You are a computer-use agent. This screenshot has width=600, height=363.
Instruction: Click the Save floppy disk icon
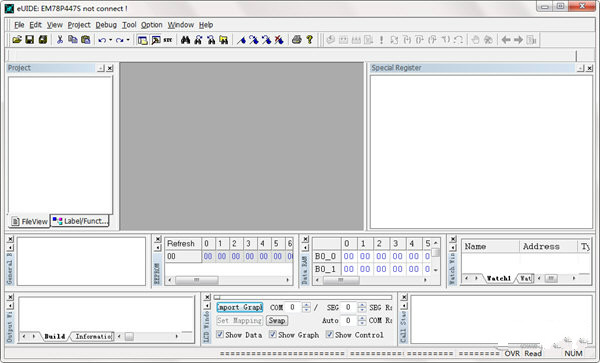pos(29,39)
